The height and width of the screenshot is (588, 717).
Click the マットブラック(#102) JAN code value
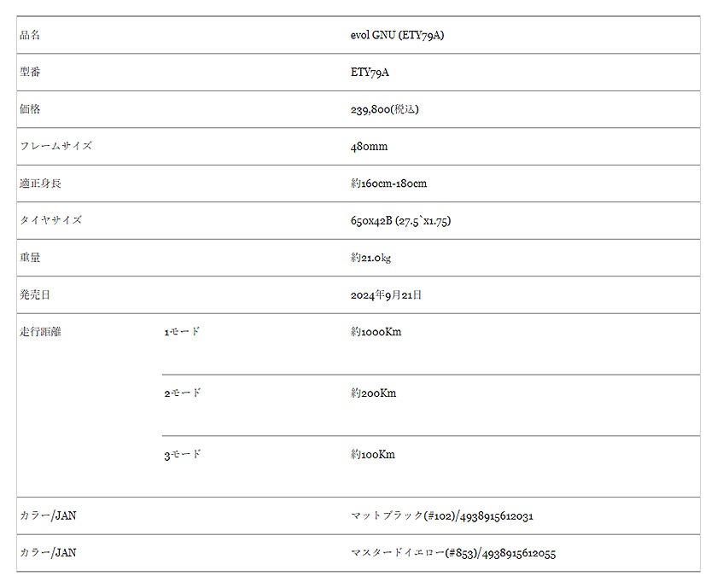(442, 516)
